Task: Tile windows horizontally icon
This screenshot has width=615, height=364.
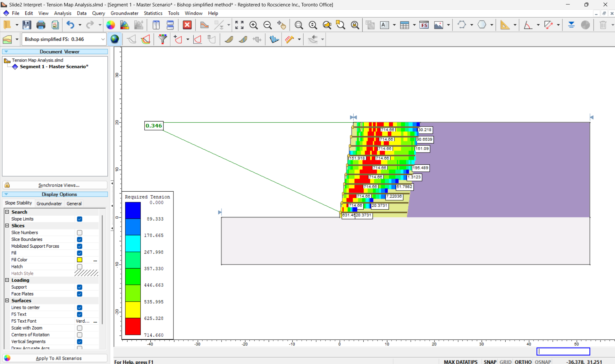Action: point(170,25)
